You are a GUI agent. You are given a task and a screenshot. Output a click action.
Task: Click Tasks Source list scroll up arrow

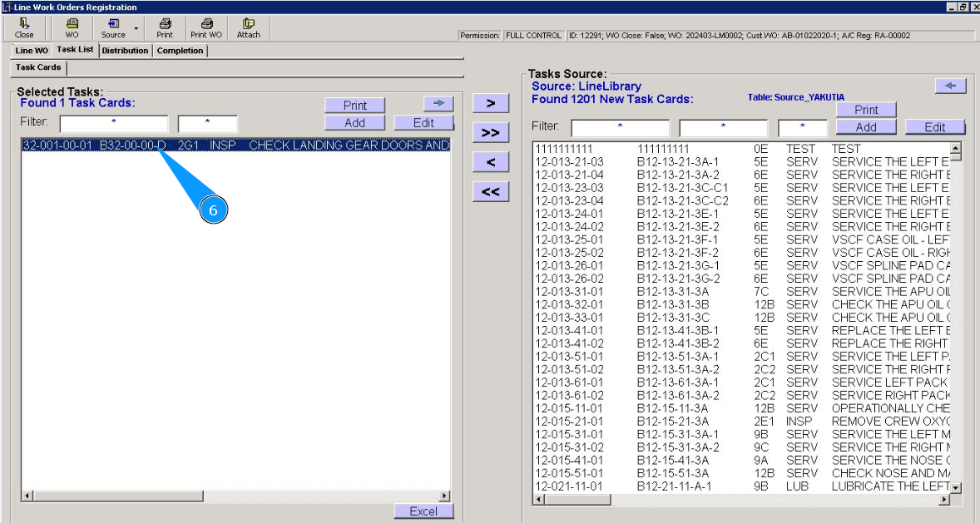coord(956,148)
